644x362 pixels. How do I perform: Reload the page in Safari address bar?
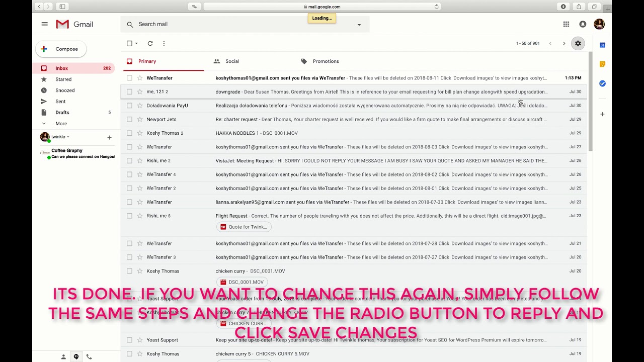point(436,7)
